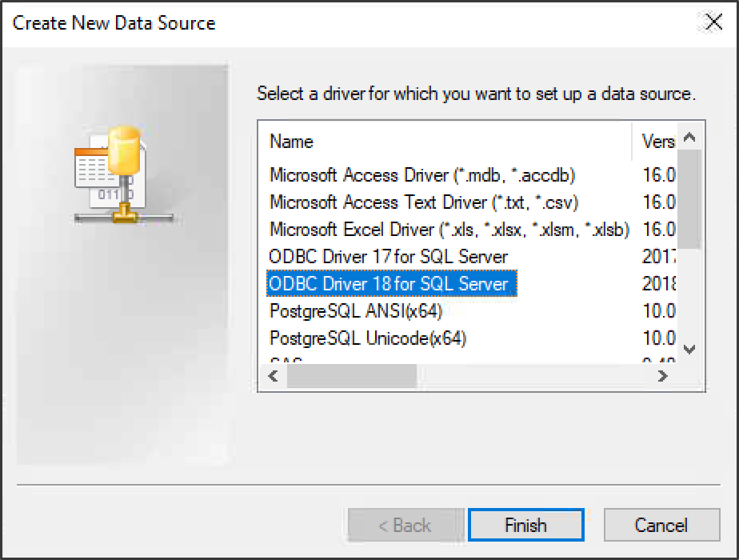Click the vertical scrollbar thumb
This screenshot has width=739, height=560.
click(x=689, y=199)
